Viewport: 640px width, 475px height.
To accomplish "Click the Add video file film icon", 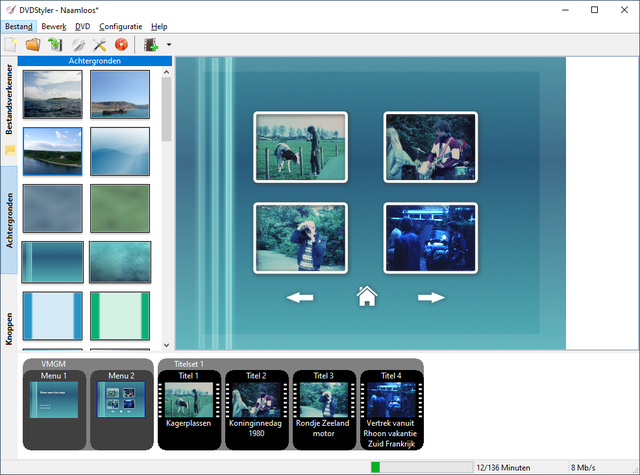I will point(151,45).
